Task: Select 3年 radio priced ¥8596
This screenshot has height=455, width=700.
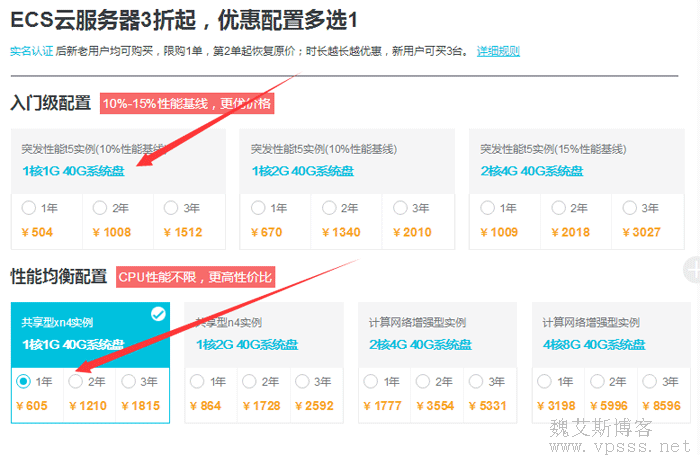Action: point(649,381)
